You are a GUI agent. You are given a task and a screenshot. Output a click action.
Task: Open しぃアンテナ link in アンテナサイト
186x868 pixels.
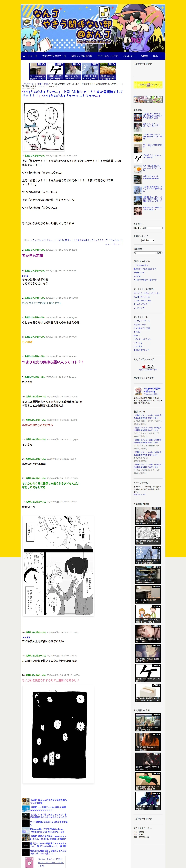(142, 321)
